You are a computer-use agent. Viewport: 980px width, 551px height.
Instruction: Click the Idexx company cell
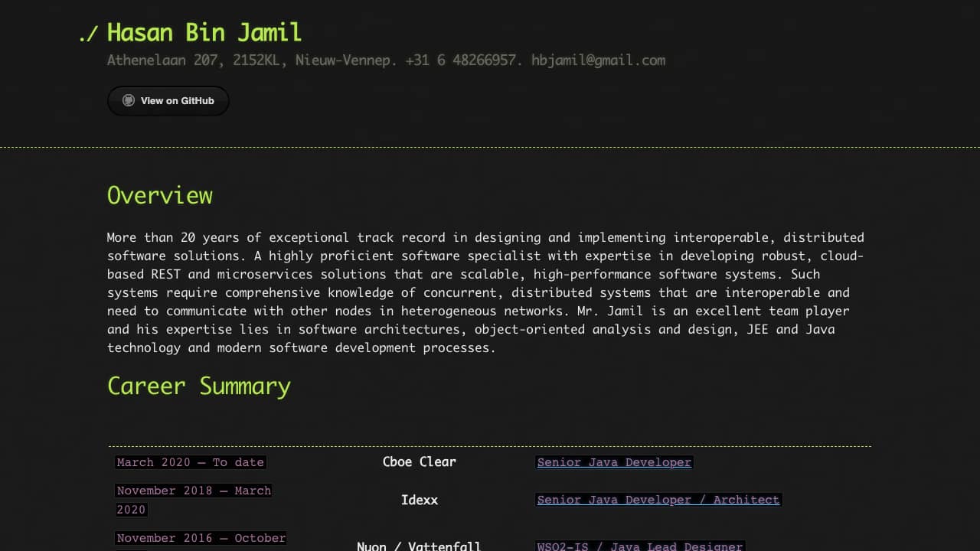(420, 500)
